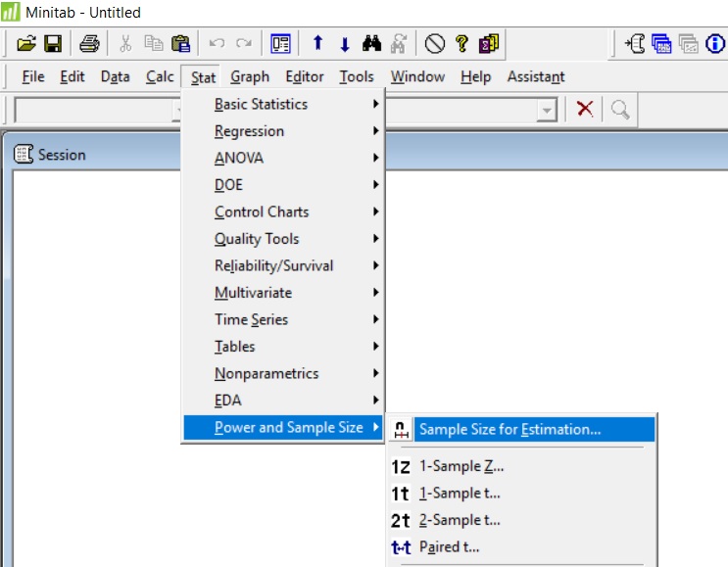
Task: Expand the Quality Tools submenu
Action: (283, 239)
